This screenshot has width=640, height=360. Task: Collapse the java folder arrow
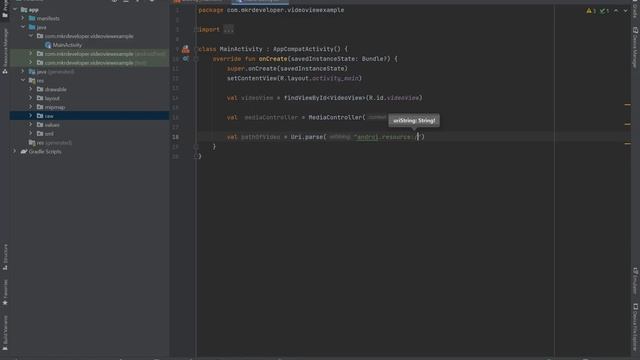(23, 27)
